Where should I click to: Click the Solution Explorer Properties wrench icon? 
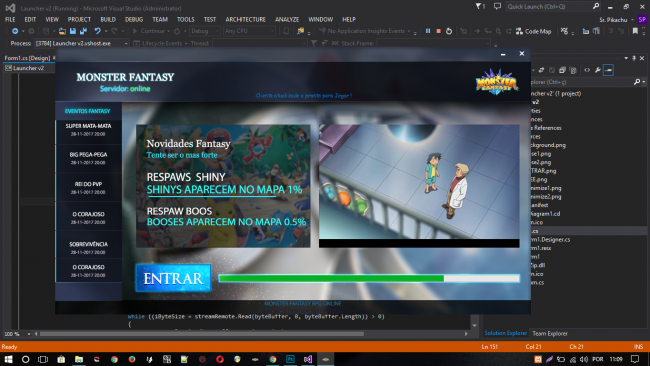pos(598,70)
